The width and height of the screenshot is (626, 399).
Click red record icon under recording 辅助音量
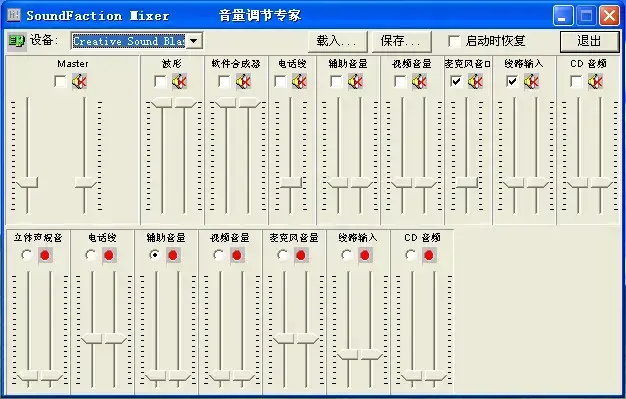[x=173, y=255]
